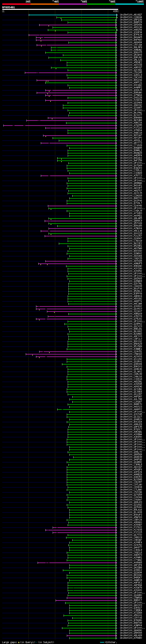Open hit UniRef100_Q6YTT3
Screen dimensions: 146x644
pos(131,143)
